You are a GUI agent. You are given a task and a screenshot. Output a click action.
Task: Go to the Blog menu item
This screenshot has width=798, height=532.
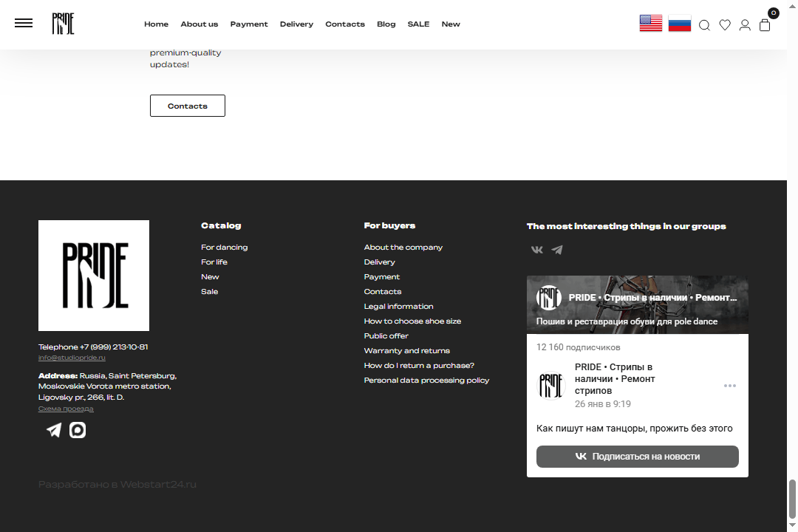tap(386, 24)
